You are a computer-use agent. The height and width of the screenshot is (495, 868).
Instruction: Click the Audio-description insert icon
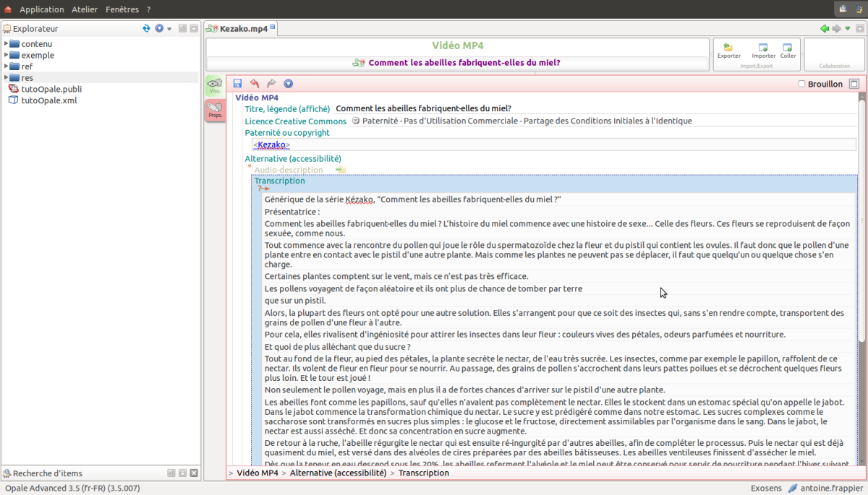tap(341, 170)
